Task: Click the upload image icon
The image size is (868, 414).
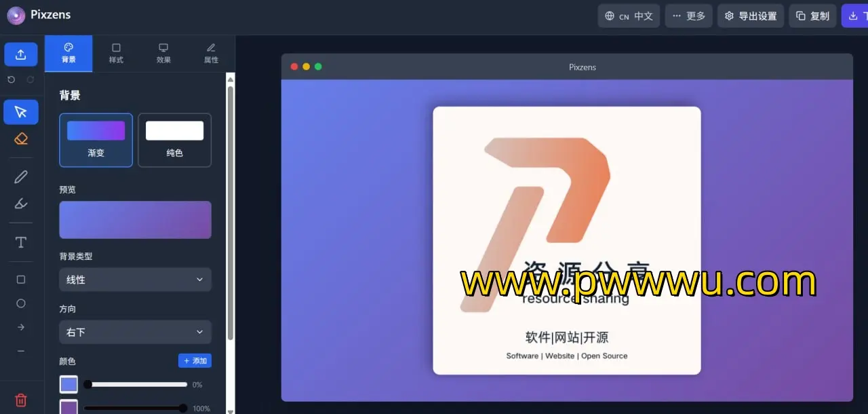Action: coord(21,54)
